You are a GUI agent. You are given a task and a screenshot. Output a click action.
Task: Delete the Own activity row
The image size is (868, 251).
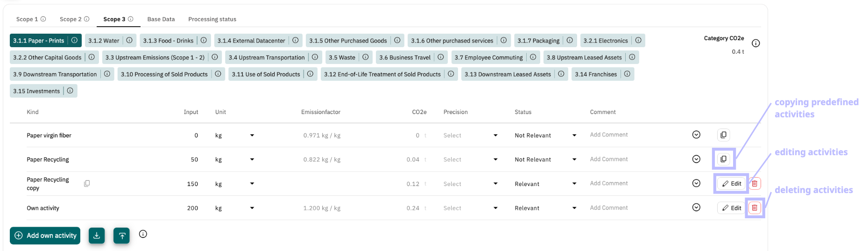point(755,208)
